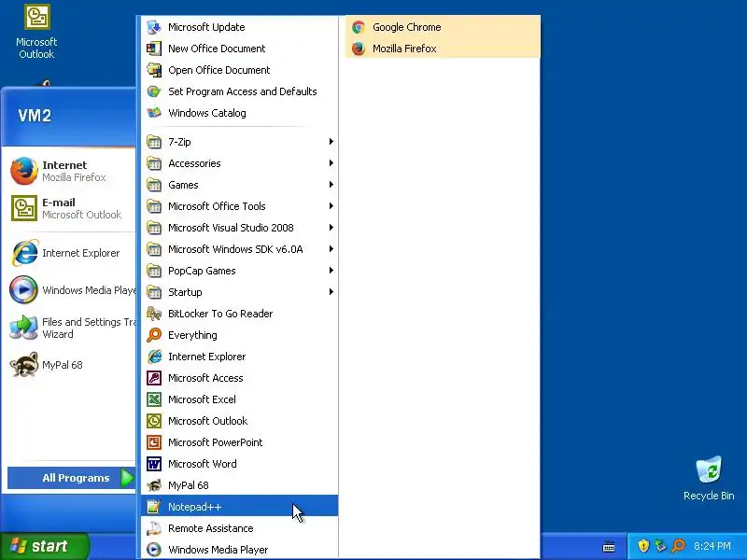The height and width of the screenshot is (560, 747).
Task: Click the Open Office Document icon
Action: pos(154,70)
